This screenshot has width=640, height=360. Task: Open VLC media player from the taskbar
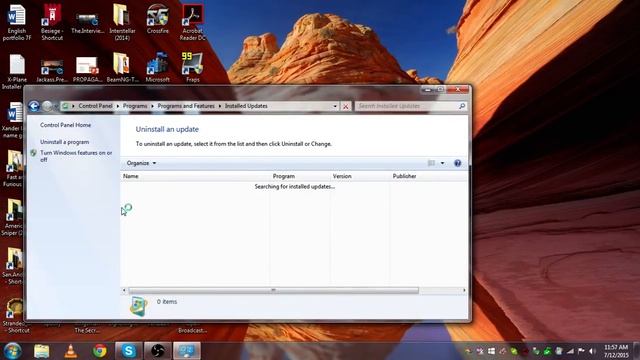pyautogui.click(x=71, y=351)
